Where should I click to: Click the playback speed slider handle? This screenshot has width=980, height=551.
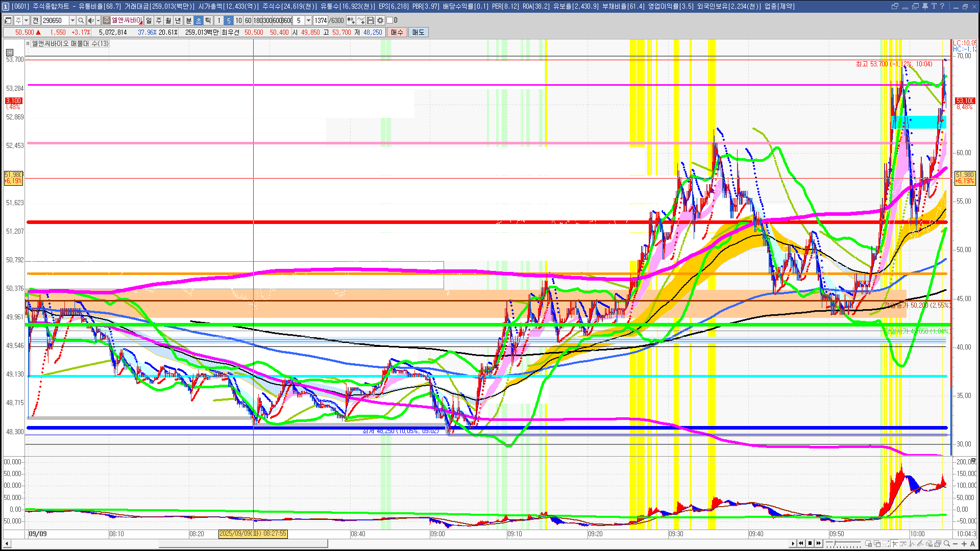tap(835, 543)
